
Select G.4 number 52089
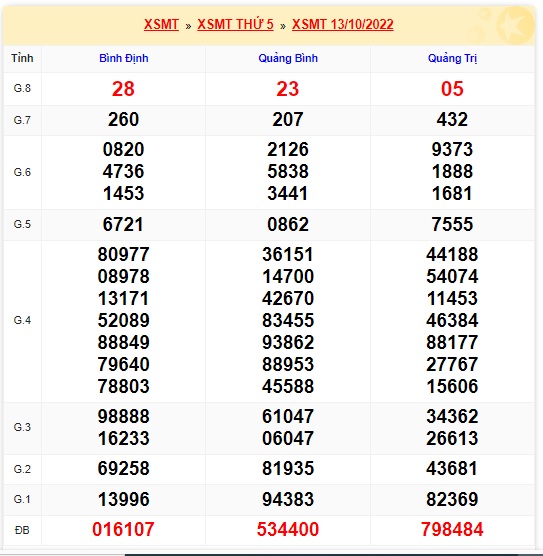123,321
